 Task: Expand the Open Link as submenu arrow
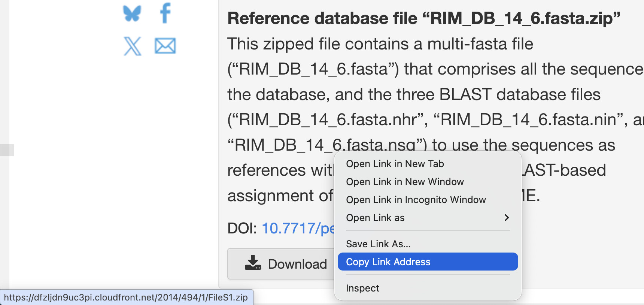pyautogui.click(x=506, y=218)
